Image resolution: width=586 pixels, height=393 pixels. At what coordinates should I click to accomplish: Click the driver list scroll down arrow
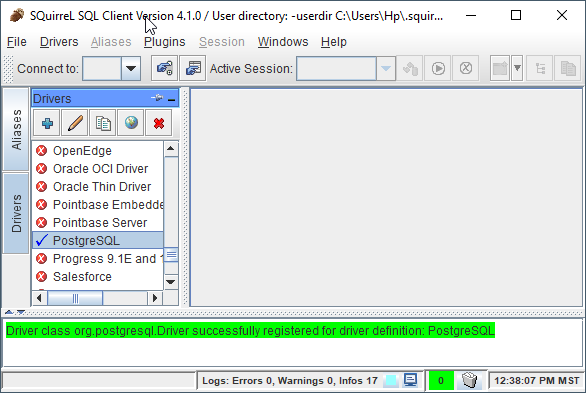171,282
